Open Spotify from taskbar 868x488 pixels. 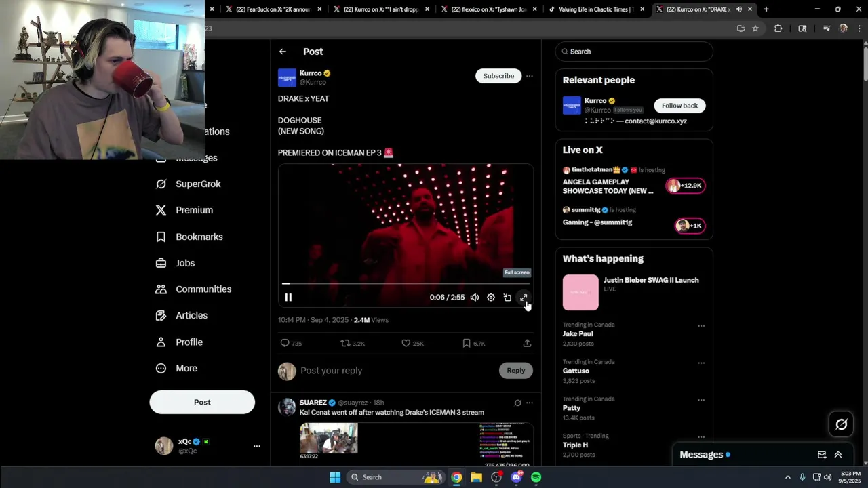[536, 477]
